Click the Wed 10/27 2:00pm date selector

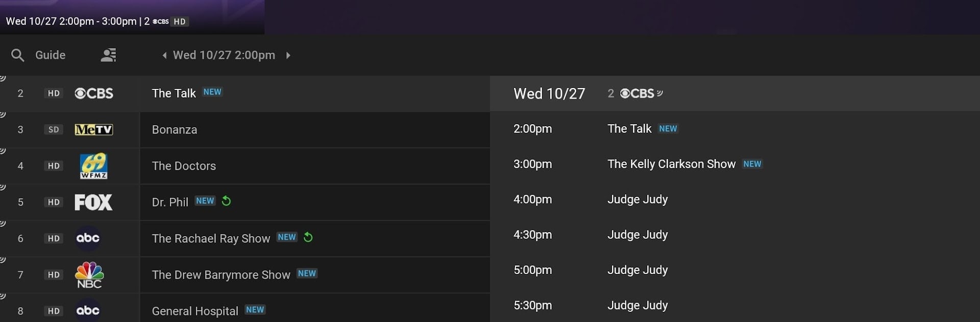click(x=224, y=55)
